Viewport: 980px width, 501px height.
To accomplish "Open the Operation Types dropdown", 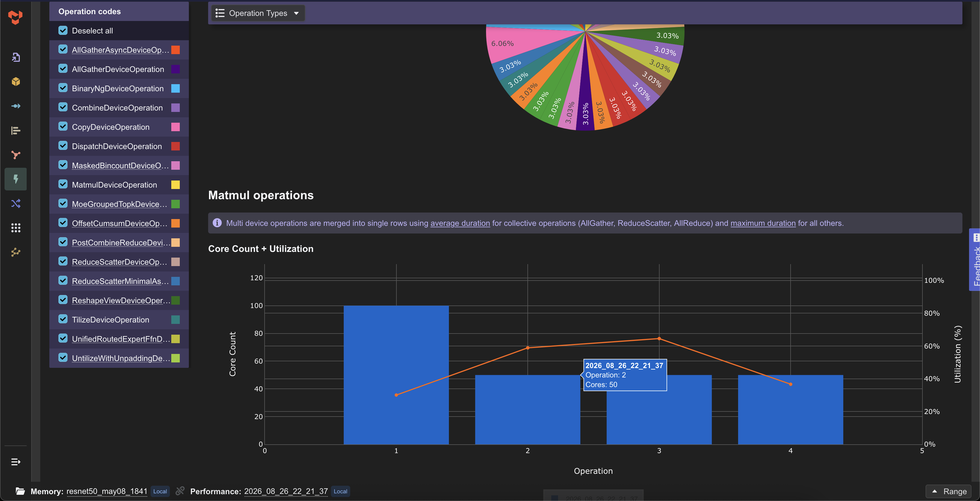I will [x=258, y=13].
